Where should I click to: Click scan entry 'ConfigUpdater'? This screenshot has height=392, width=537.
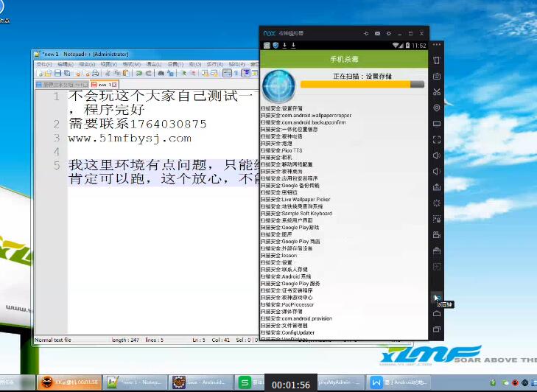[288, 333]
